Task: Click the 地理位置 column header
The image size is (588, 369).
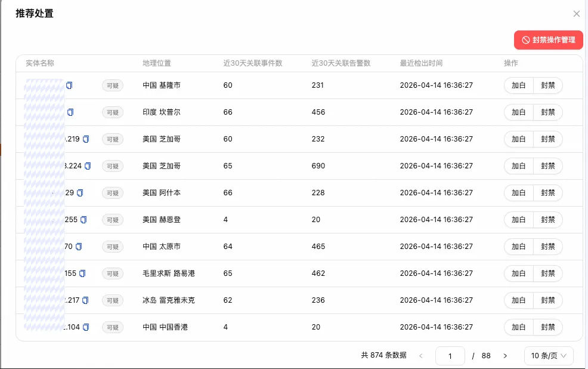Action: click(x=157, y=63)
